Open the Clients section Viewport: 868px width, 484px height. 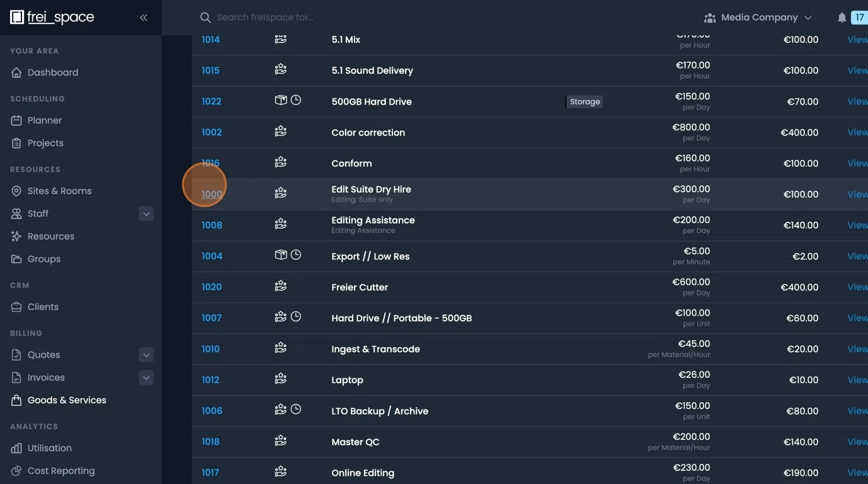[42, 306]
